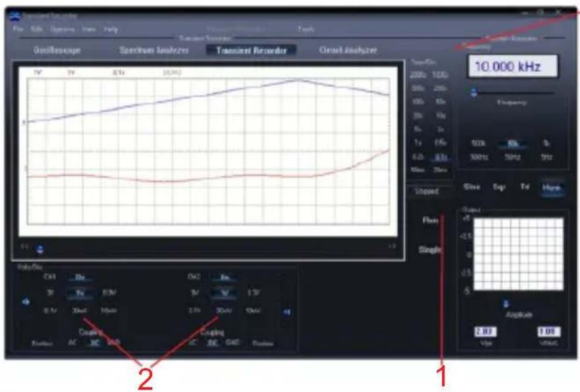Click the CH1 position slider knob
Viewport: 580px width, 392px height.
(26, 302)
